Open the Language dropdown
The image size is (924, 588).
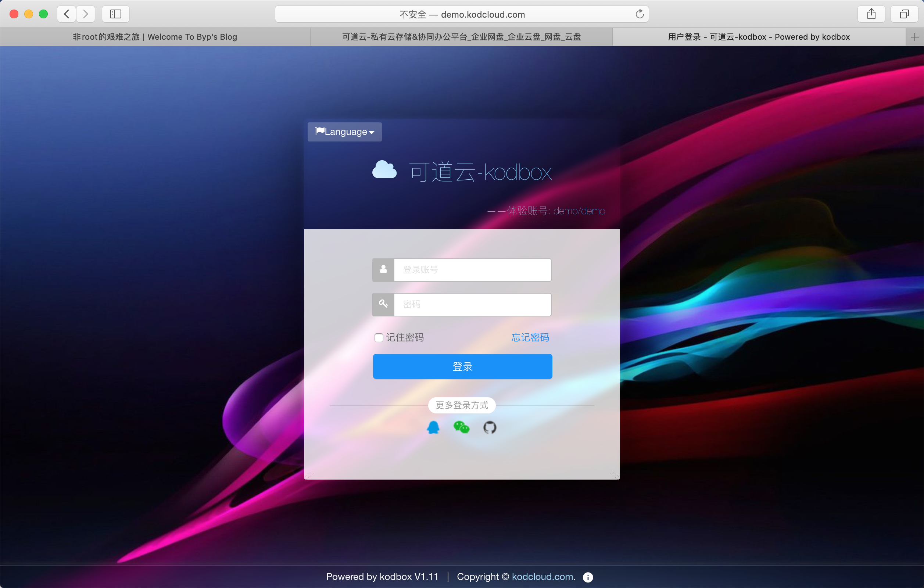(344, 132)
